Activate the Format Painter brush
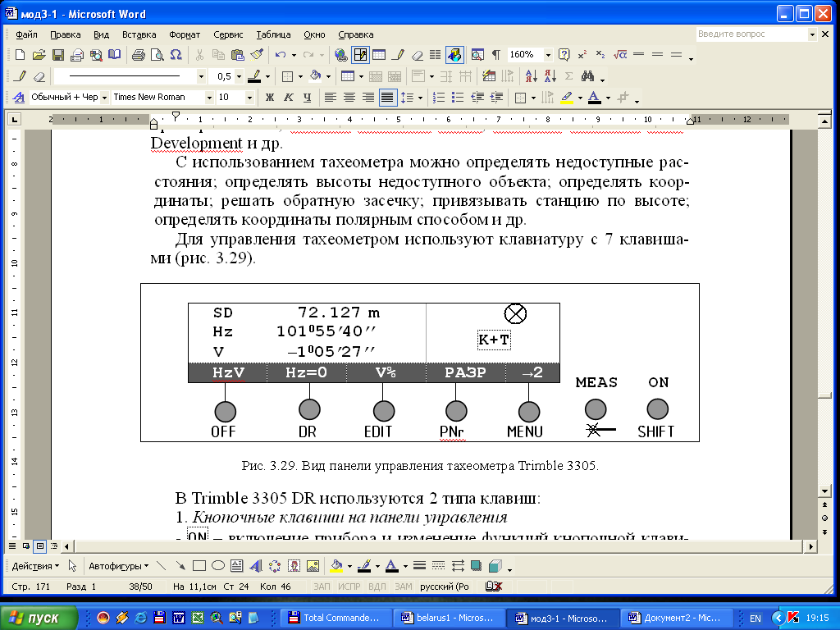The width and height of the screenshot is (840, 630). 257,55
